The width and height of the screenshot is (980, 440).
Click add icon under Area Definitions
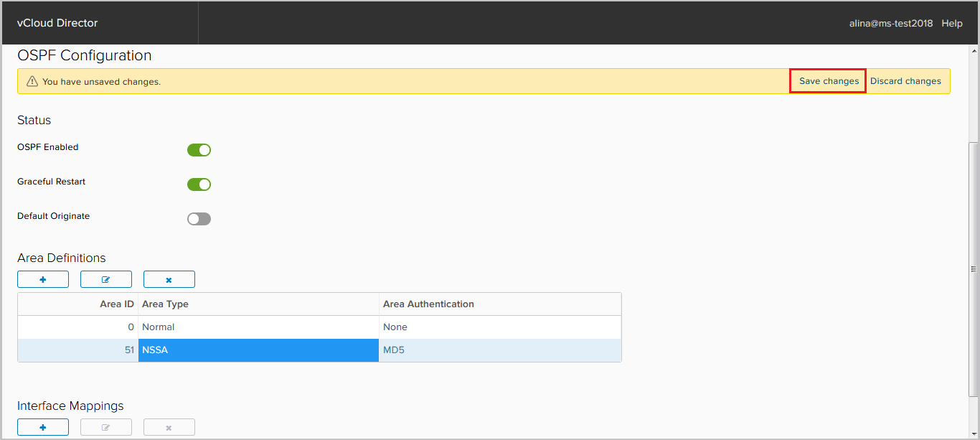[x=43, y=279]
